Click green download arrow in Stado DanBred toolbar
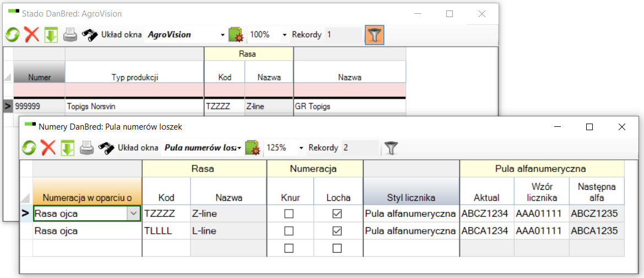Screen dimensions: 644x278 pyautogui.click(x=51, y=35)
